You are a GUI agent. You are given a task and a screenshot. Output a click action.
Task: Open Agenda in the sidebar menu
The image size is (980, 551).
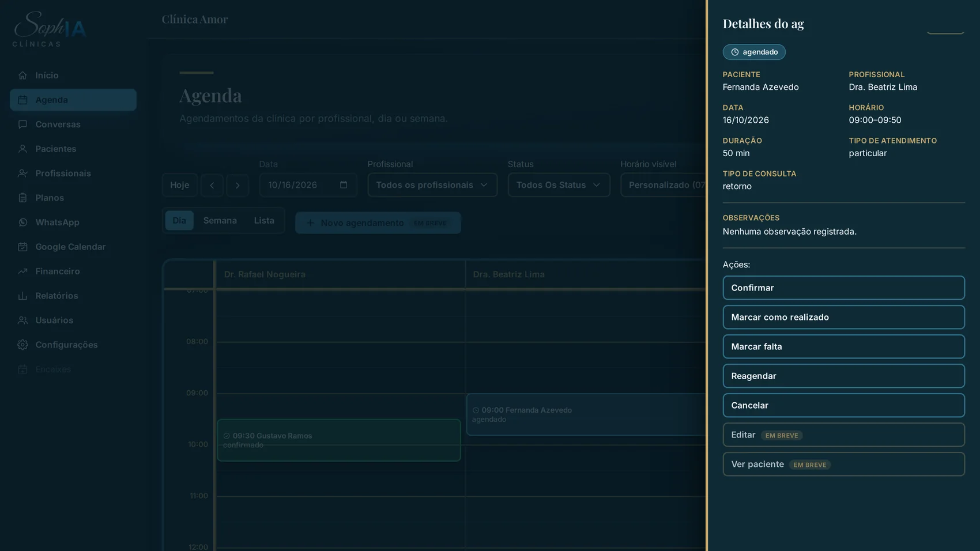click(73, 100)
